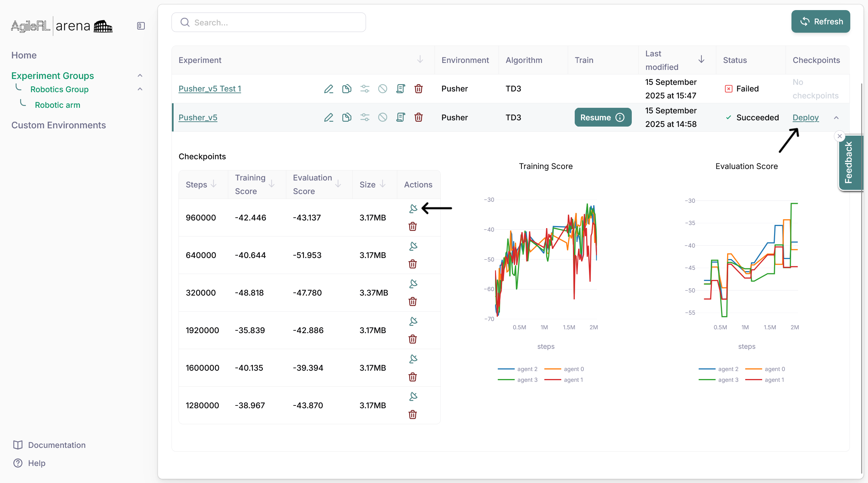
Task: Go to Custom Environments in the sidebar
Action: point(58,125)
